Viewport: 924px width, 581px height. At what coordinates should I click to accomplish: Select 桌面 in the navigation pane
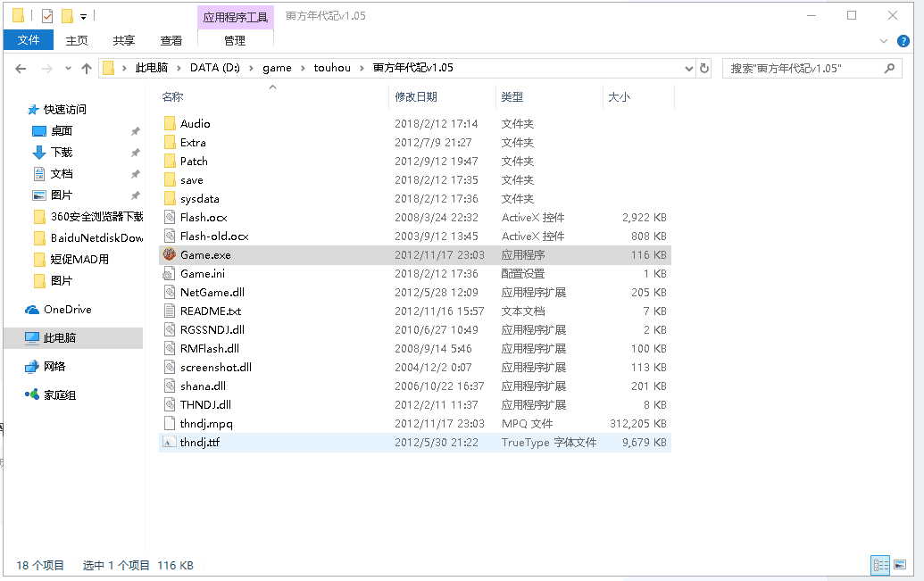coord(62,131)
